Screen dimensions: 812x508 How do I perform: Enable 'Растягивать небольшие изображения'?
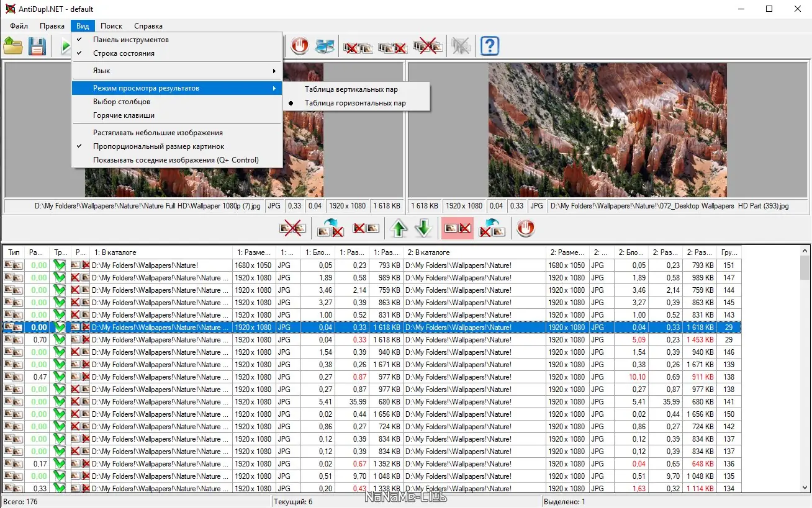point(177,133)
